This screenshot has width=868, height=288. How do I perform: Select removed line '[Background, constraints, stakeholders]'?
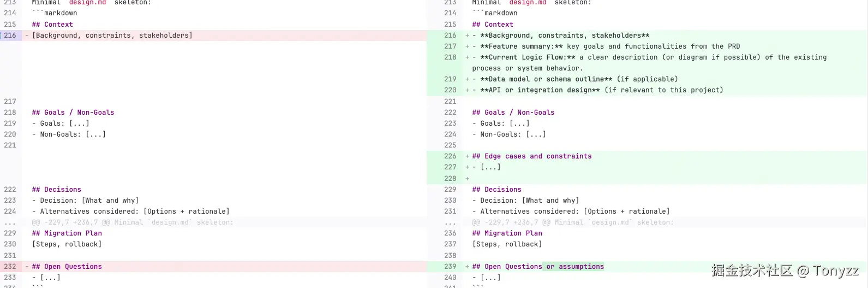pyautogui.click(x=112, y=36)
